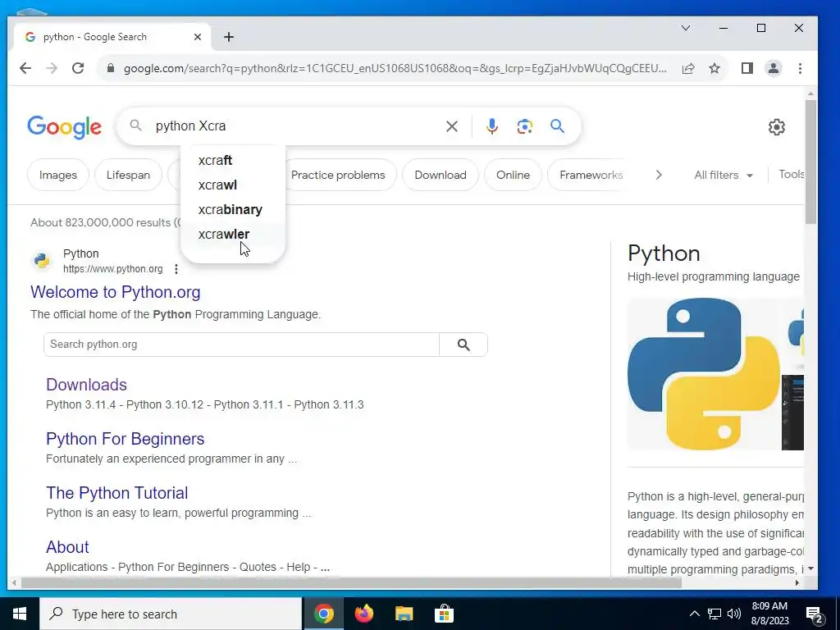Open Chrome's side panel
Screen dimensions: 840x630
click(x=746, y=68)
